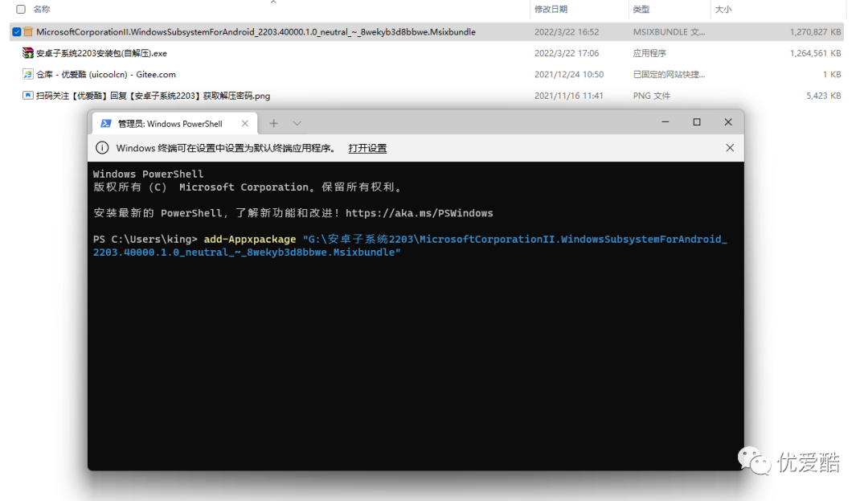Click the size 5,423 KB
Screen dimensions: 868x501
824,96
